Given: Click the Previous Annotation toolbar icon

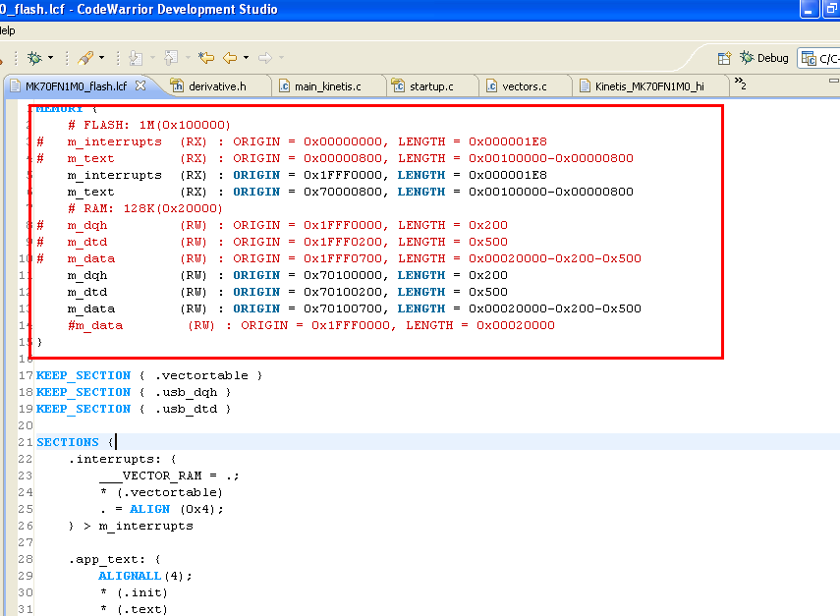Looking at the screenshot, I should (x=171, y=57).
